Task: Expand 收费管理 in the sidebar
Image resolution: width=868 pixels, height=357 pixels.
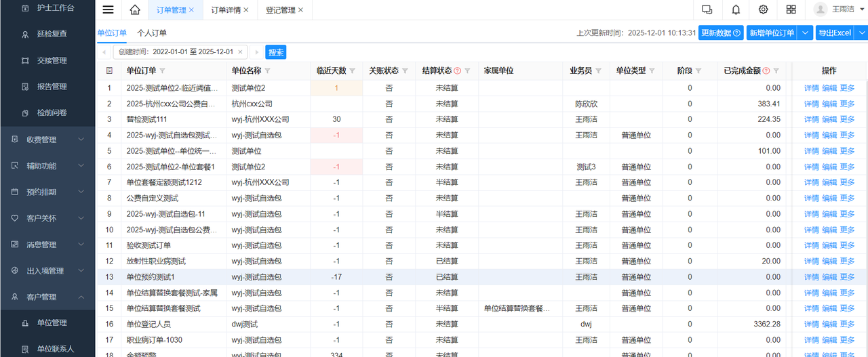Action: pyautogui.click(x=47, y=140)
